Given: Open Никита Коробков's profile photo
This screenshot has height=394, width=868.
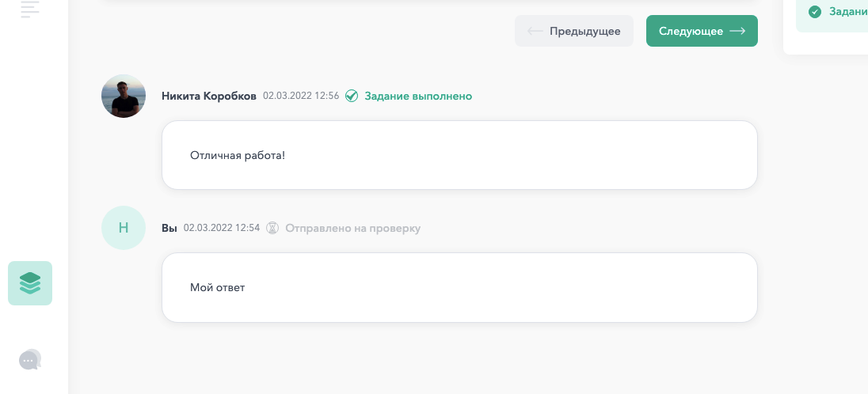Looking at the screenshot, I should coord(124,97).
